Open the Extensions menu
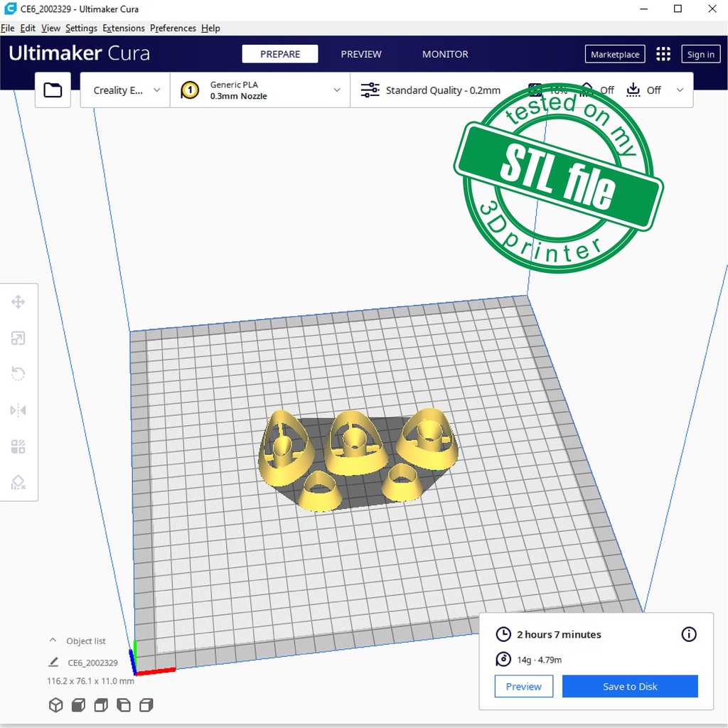The height and width of the screenshot is (728, 728). pos(123,28)
